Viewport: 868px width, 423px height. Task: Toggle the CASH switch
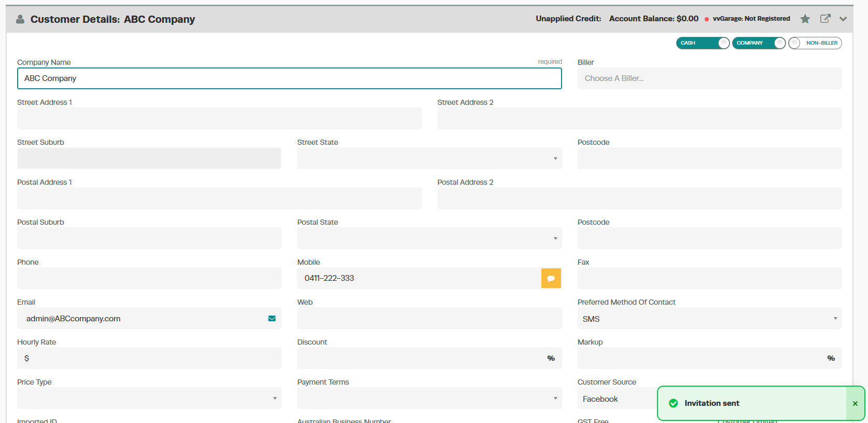click(703, 43)
